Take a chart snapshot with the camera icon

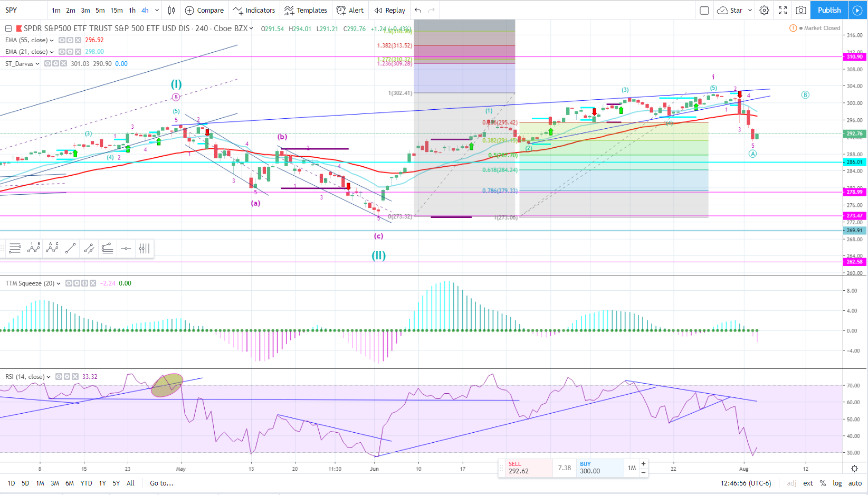pos(801,10)
